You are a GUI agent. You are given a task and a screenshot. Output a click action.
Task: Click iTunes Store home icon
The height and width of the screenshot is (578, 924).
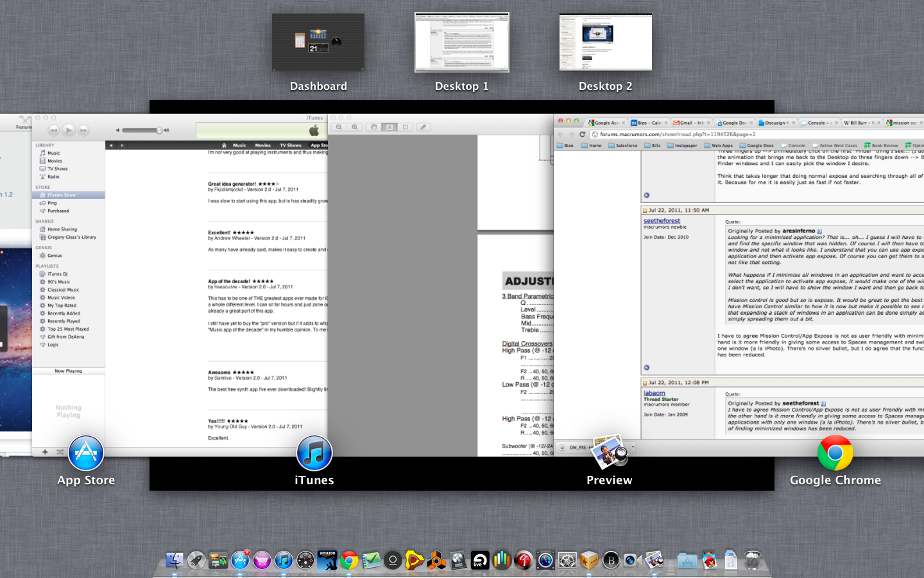(x=224, y=145)
